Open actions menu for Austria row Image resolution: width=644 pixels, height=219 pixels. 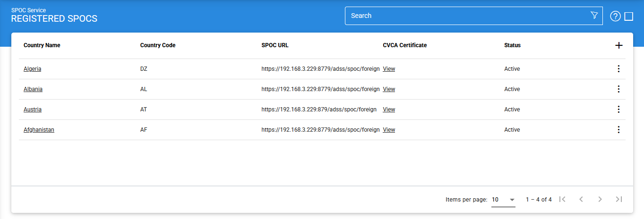(x=618, y=109)
